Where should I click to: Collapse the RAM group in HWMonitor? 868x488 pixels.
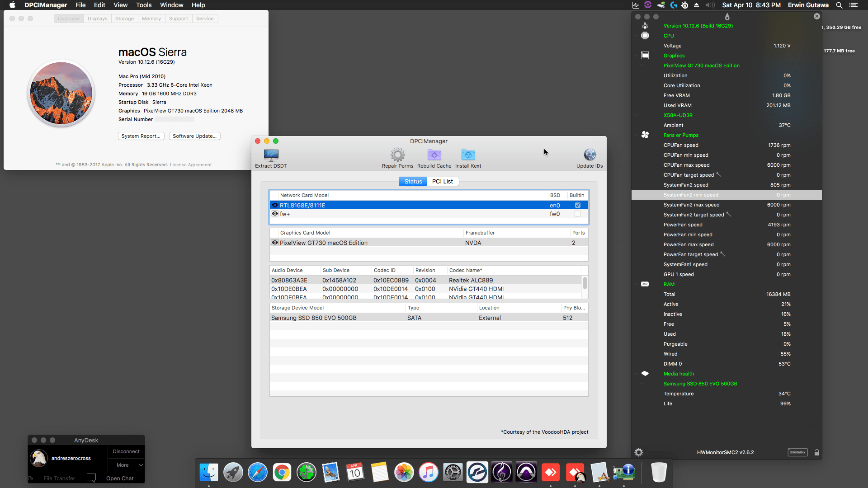(x=636, y=284)
